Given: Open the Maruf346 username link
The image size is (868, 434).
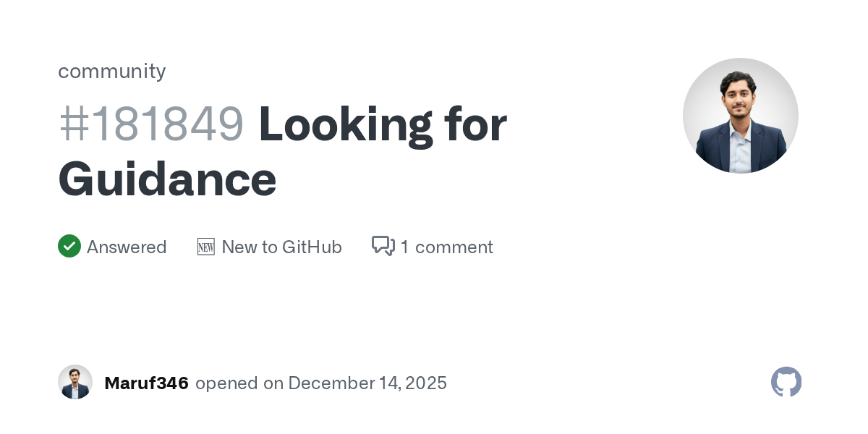Looking at the screenshot, I should coord(146,383).
